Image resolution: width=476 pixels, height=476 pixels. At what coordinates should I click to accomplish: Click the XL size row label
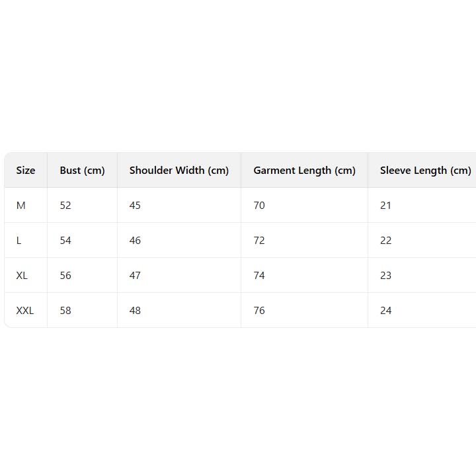22,276
